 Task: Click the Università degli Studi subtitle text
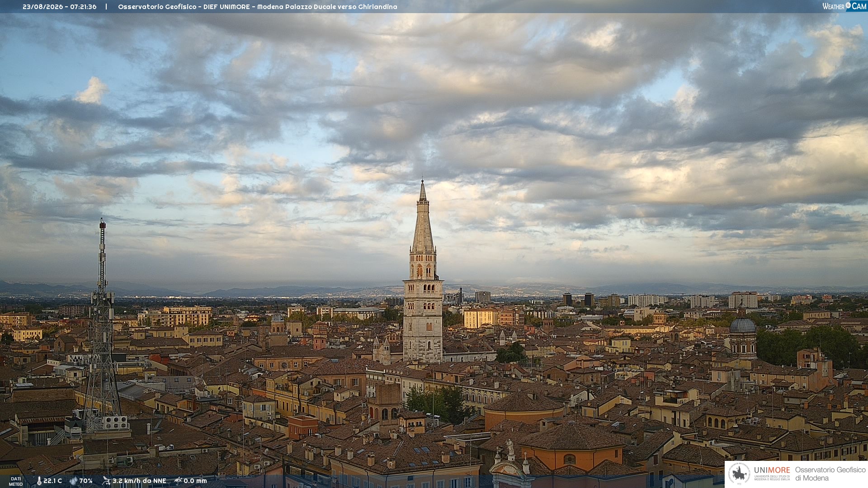pyautogui.click(x=772, y=478)
